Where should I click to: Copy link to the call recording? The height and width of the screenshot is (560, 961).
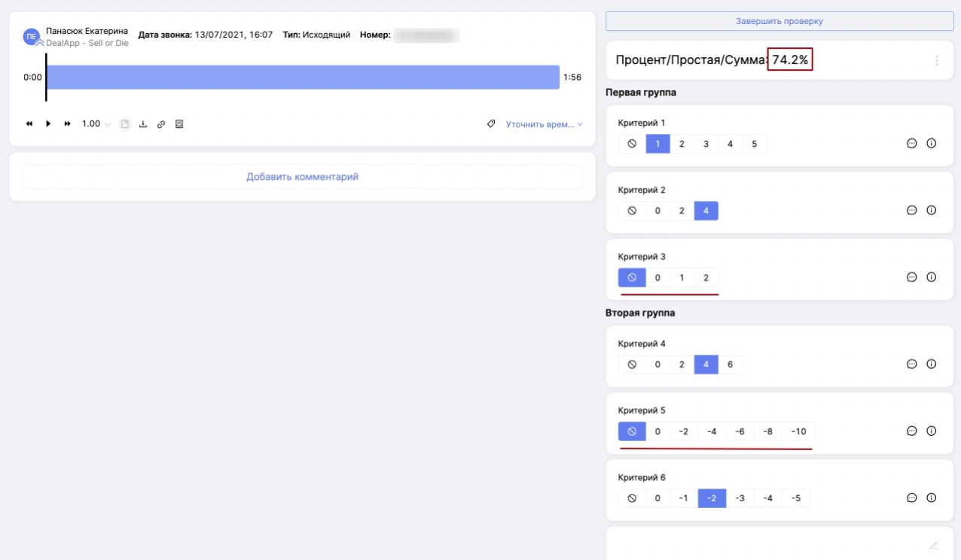160,124
